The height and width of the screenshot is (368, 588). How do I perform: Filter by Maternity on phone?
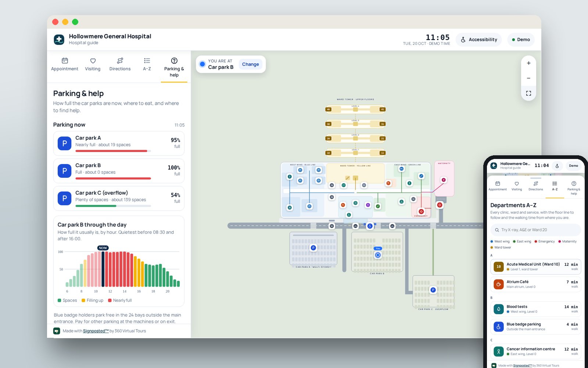(567, 241)
